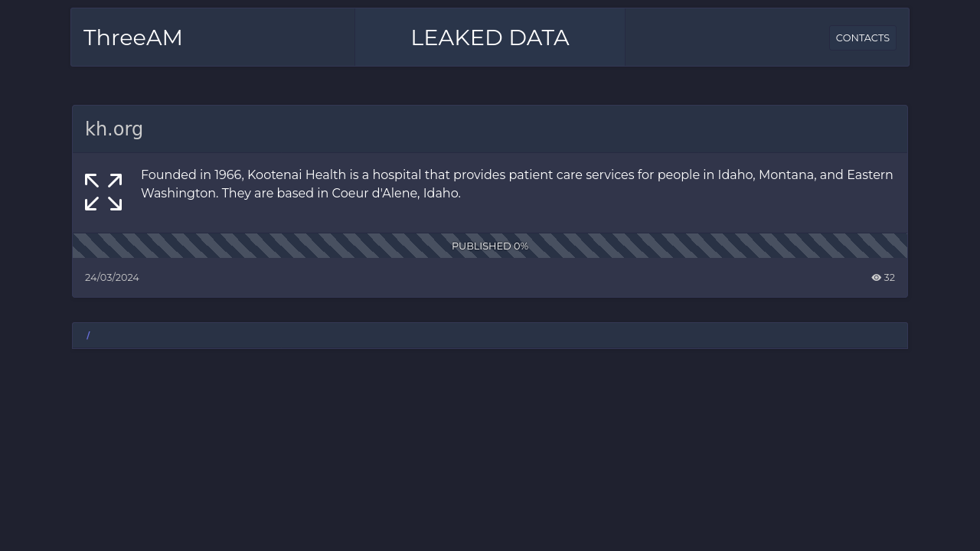This screenshot has height=551, width=980.
Task: Click the words Founded in 1966
Action: tap(192, 175)
